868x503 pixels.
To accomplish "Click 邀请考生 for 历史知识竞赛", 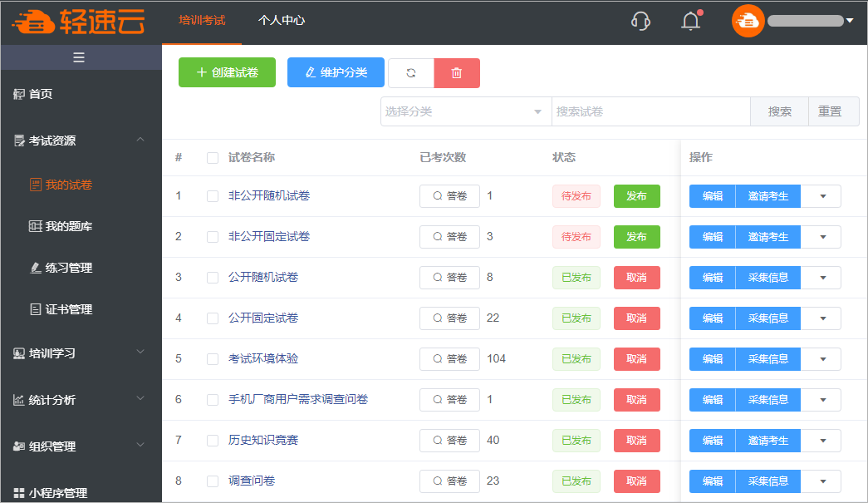I will 767,441.
